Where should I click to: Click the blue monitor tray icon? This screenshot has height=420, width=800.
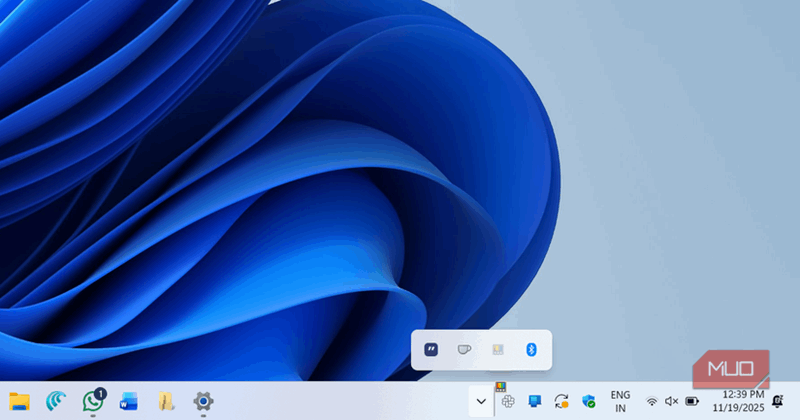(535, 401)
